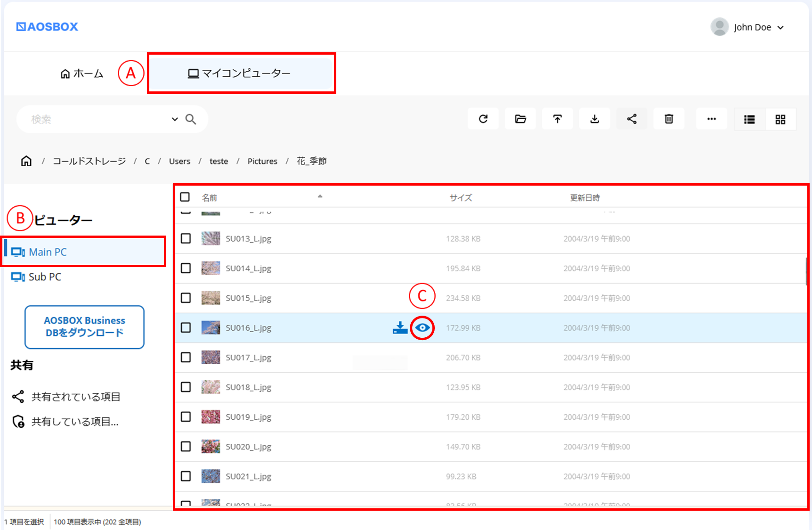Sort by the 更新日時 column header
This screenshot has width=812, height=530.
pos(585,197)
